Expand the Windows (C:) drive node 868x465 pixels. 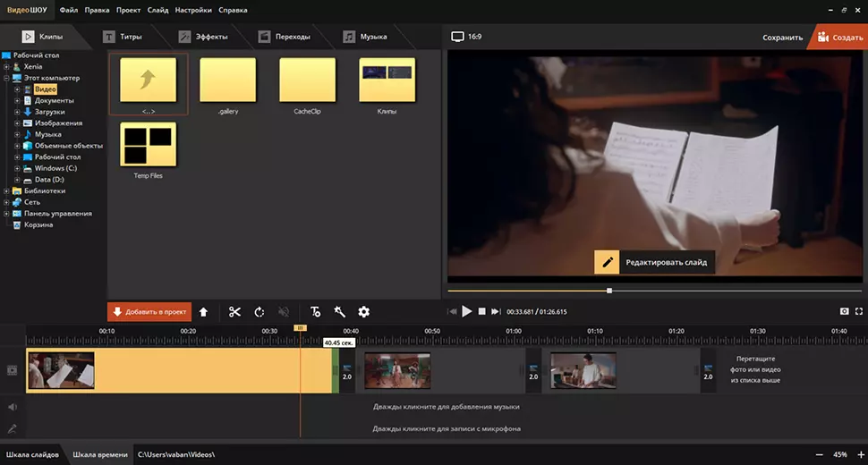tap(16, 168)
